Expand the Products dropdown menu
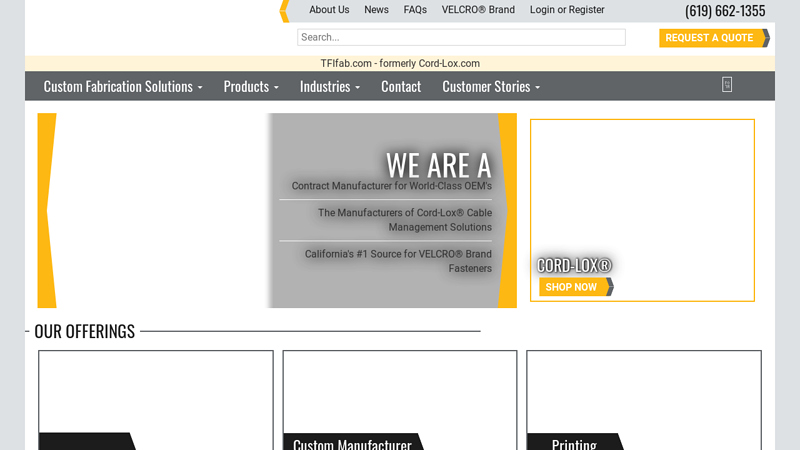 251,86
